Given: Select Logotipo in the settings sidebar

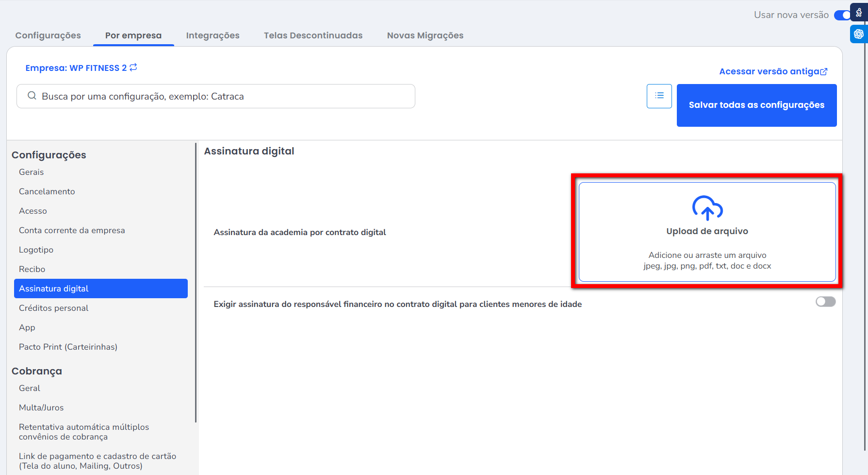Looking at the screenshot, I should [36, 250].
